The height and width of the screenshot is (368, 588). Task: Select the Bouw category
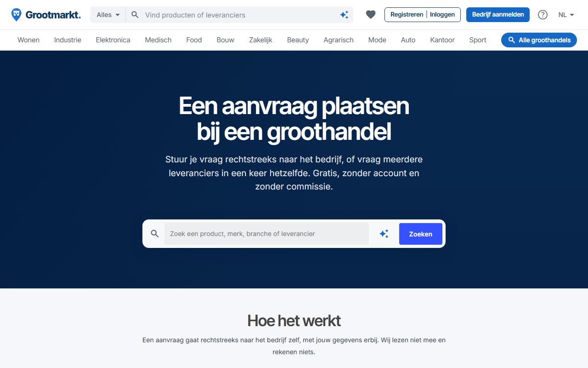(x=226, y=40)
